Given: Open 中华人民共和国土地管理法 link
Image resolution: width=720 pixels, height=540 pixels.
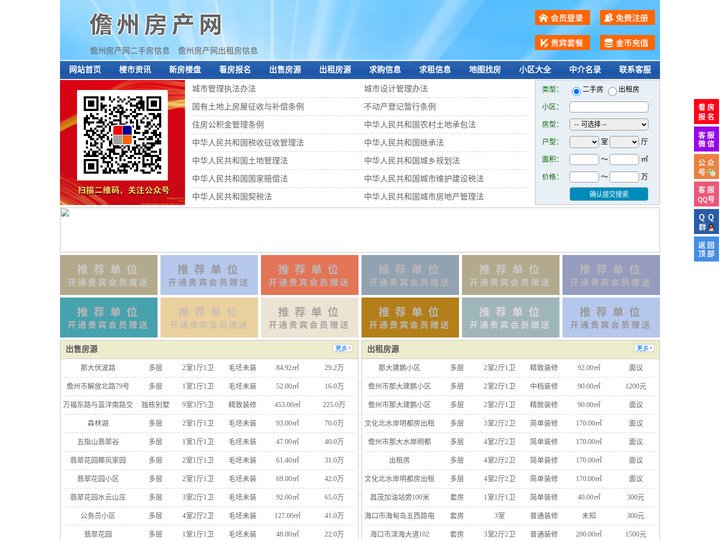Looking at the screenshot, I should [240, 160].
